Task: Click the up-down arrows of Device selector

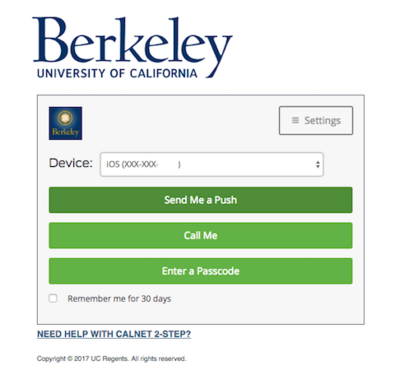Action: click(318, 164)
